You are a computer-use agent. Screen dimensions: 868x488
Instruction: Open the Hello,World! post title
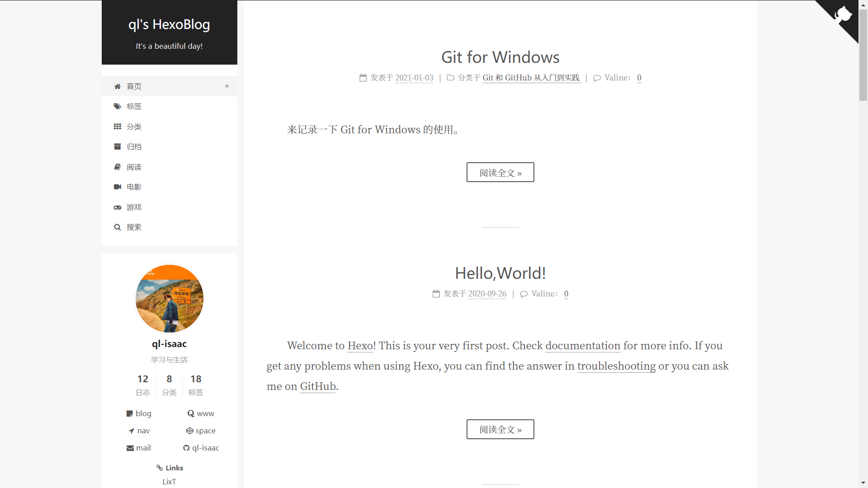[x=500, y=273]
